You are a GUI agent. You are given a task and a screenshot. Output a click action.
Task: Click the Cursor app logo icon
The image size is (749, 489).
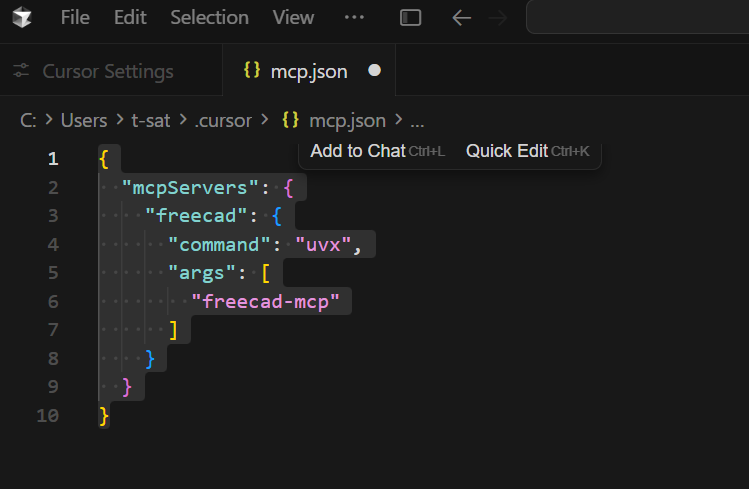tap(22, 18)
